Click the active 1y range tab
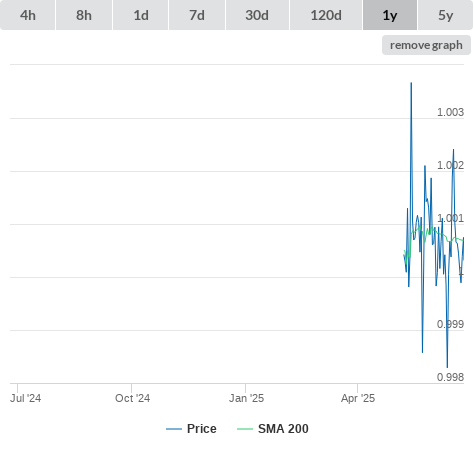The image size is (474, 455). (x=390, y=15)
